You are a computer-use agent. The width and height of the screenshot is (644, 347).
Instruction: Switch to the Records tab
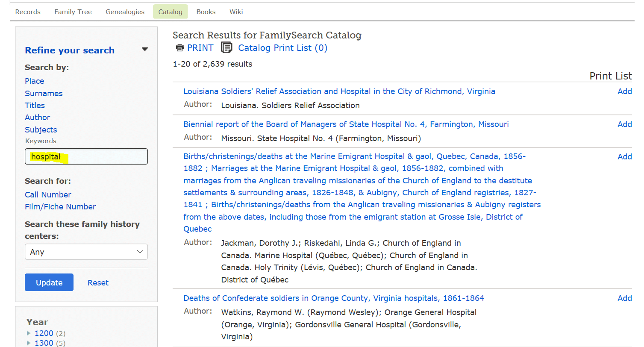pyautogui.click(x=28, y=12)
